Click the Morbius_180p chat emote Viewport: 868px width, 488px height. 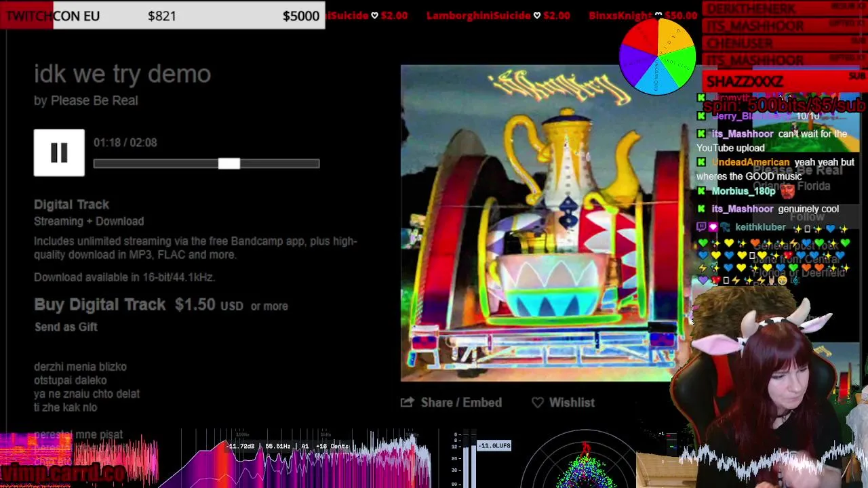787,190
